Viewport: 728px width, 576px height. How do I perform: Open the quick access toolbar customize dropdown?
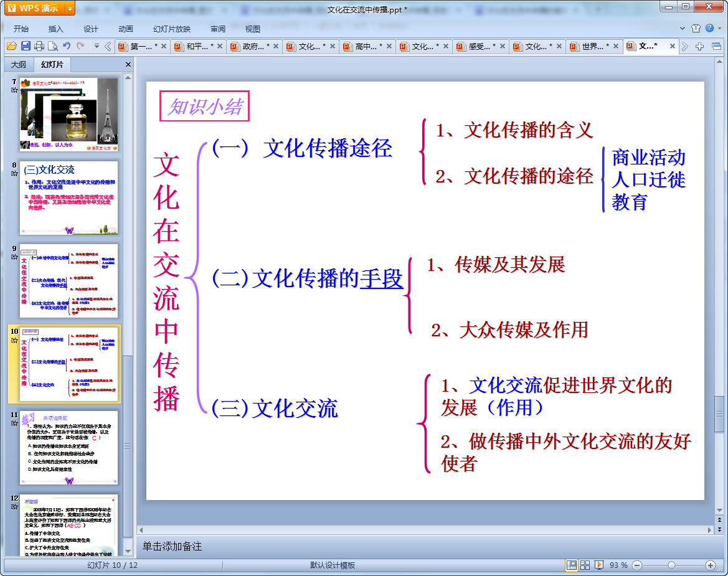[97, 46]
